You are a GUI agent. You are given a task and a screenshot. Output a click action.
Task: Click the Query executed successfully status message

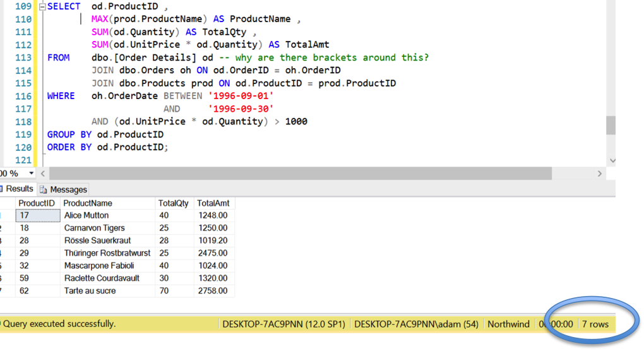59,324
